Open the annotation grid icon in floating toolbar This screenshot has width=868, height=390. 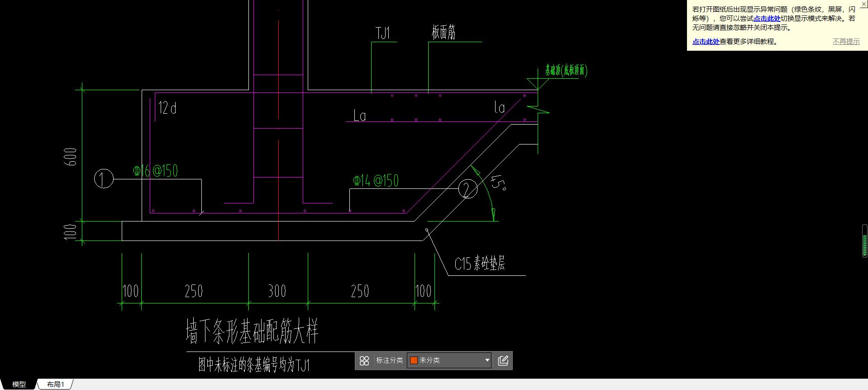pyautogui.click(x=364, y=361)
